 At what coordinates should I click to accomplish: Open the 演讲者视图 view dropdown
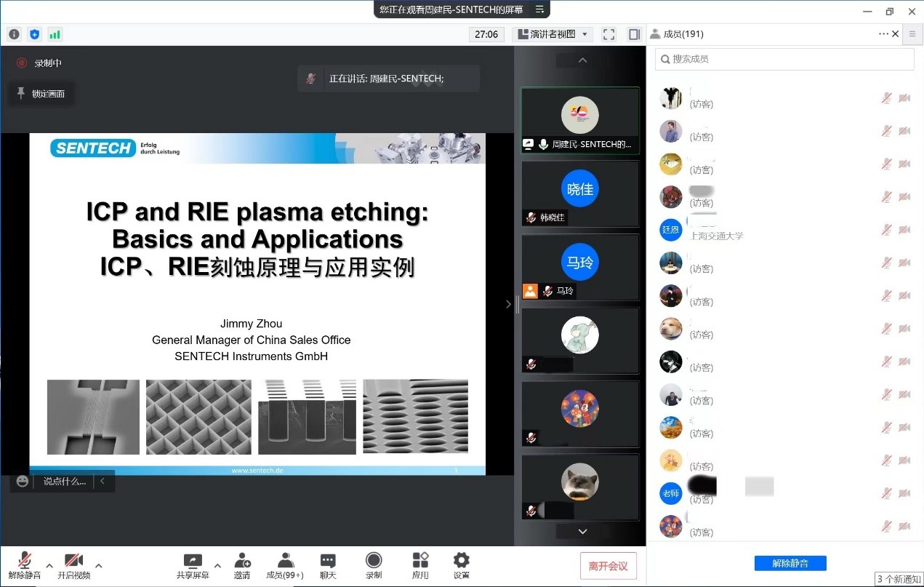(553, 34)
